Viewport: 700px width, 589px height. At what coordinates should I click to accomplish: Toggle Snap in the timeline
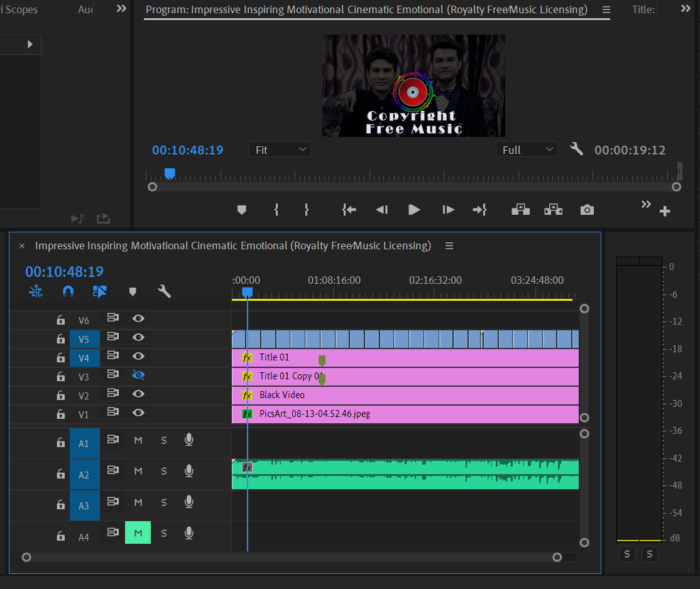click(x=68, y=291)
